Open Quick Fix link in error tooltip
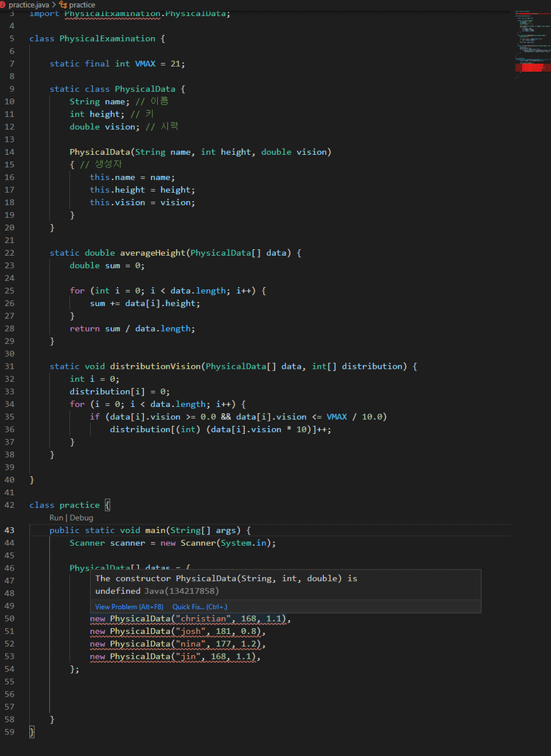Screen dimensions: 551x756 pyautogui.click(x=199, y=607)
